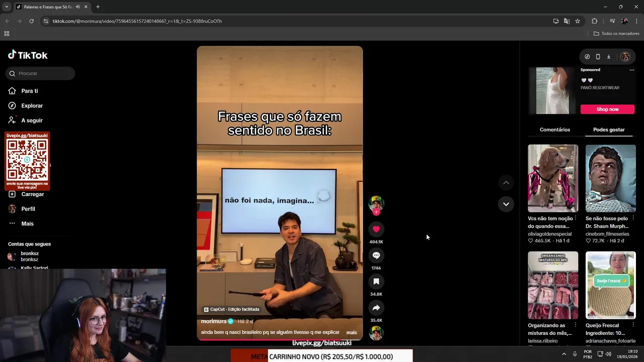This screenshot has width=644, height=362.
Task: Open cinebom_filmeseries username
Action: tap(607, 234)
